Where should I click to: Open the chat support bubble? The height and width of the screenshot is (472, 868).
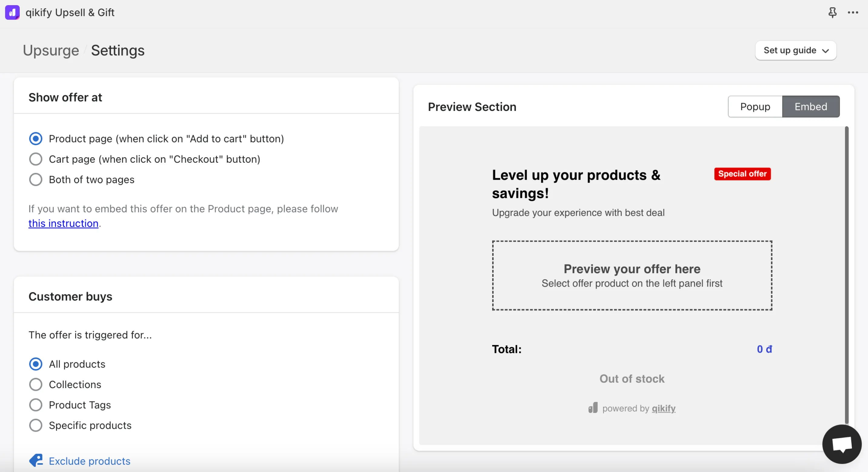pos(842,444)
